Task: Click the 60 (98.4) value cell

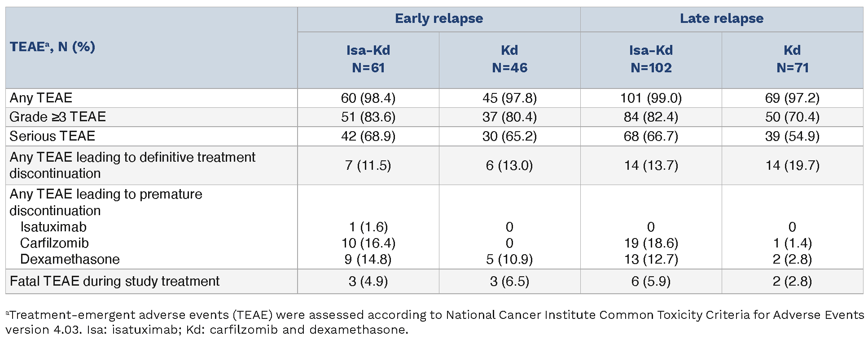Action: coord(368,98)
